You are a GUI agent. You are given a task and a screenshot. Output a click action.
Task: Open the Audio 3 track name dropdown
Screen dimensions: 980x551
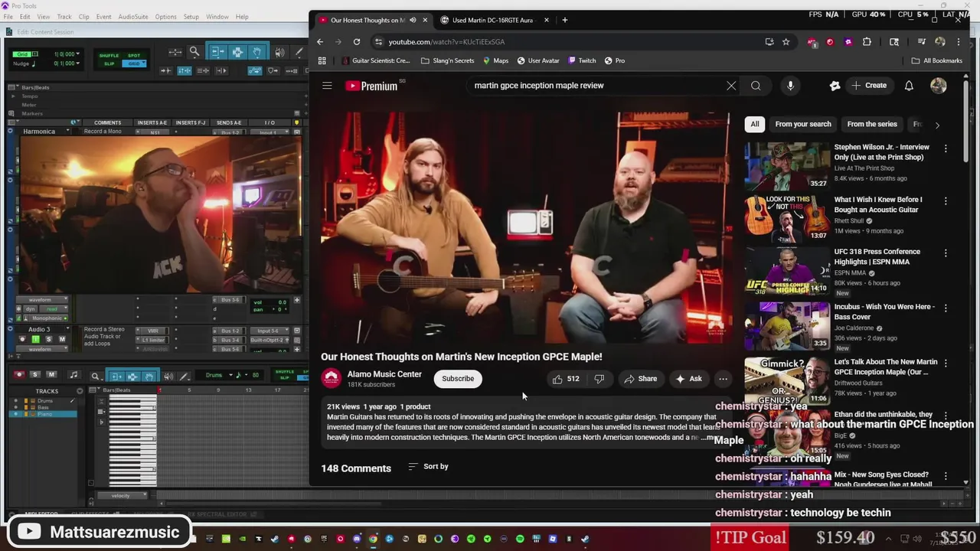pos(67,329)
